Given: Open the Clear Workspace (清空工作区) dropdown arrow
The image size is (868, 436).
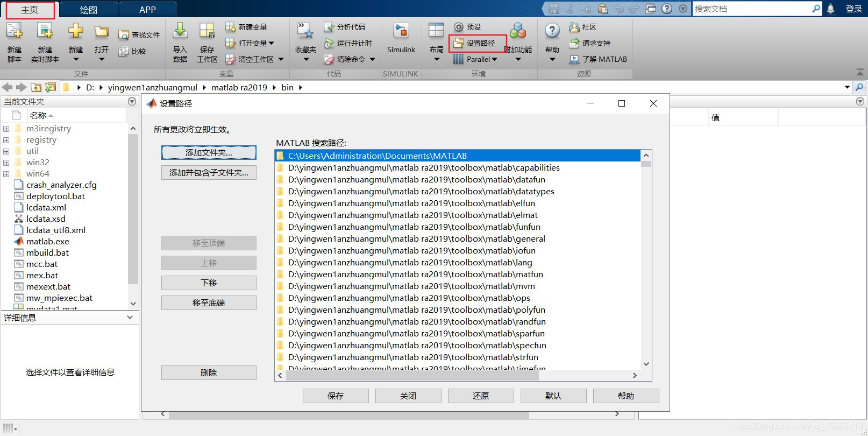Looking at the screenshot, I should point(281,59).
